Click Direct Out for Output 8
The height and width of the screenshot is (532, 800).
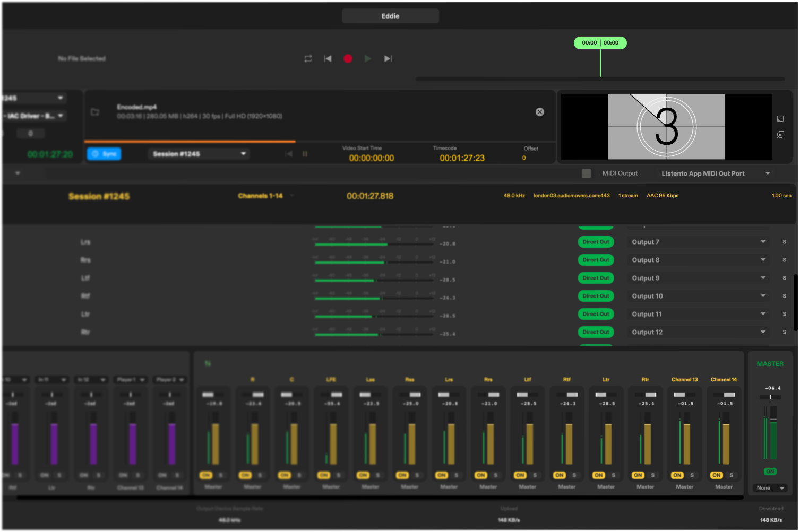(x=596, y=260)
